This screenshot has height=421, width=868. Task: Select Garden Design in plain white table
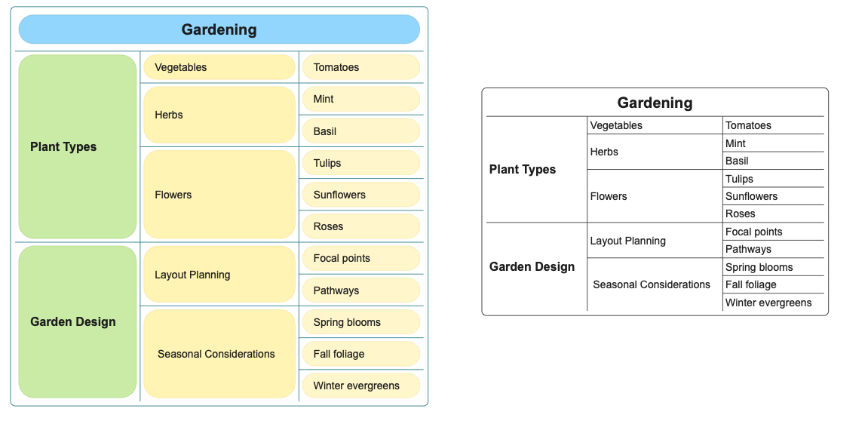click(x=532, y=266)
